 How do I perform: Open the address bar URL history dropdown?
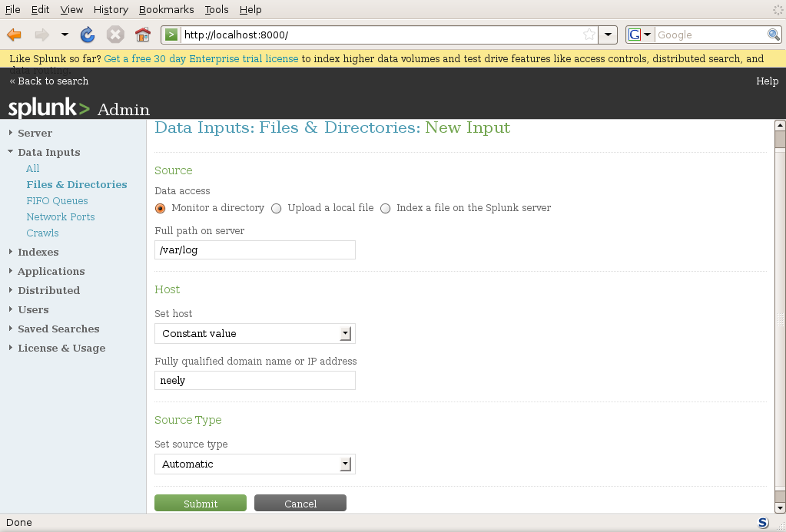click(608, 35)
